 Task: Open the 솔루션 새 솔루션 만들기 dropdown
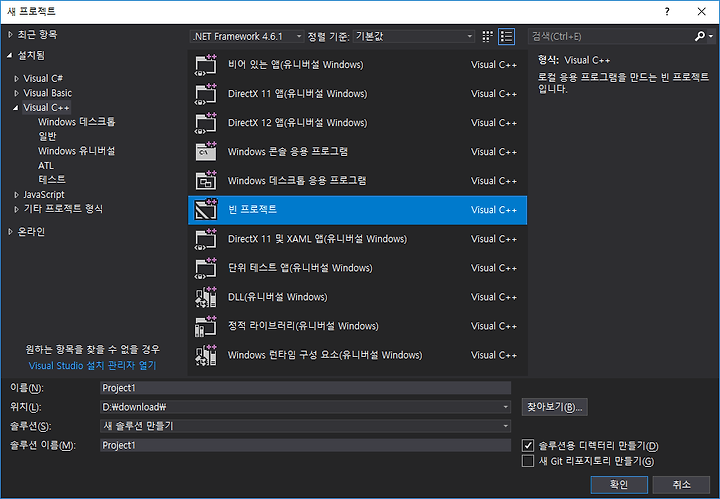505,426
